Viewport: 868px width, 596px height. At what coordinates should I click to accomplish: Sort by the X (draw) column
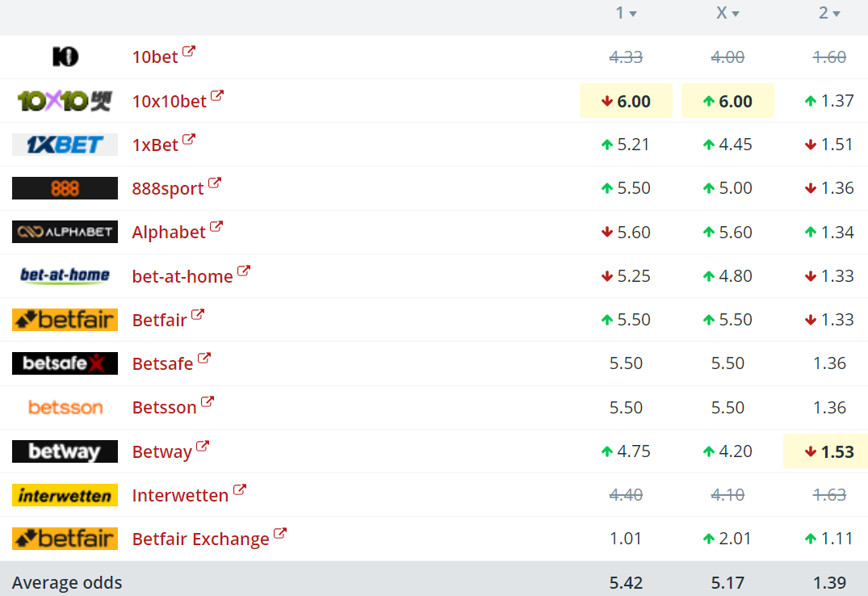728,13
